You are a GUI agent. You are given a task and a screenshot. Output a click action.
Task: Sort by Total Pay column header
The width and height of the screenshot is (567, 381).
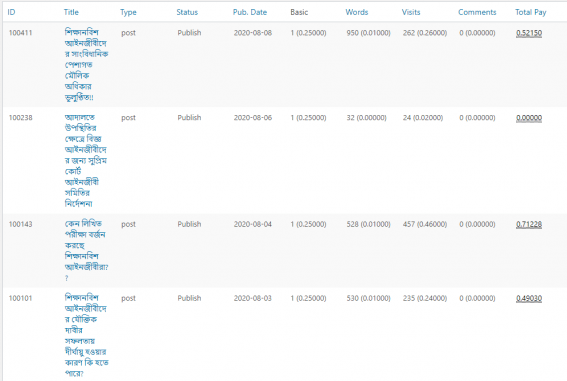(530, 12)
